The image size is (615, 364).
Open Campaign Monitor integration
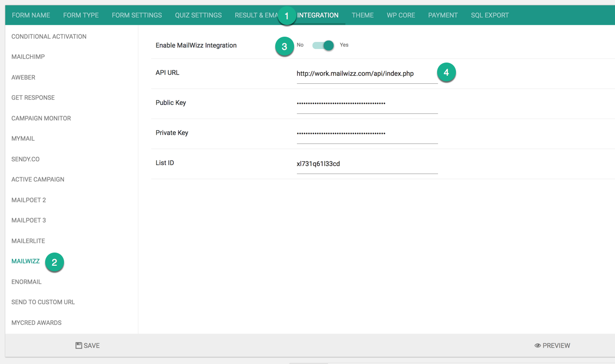click(41, 118)
